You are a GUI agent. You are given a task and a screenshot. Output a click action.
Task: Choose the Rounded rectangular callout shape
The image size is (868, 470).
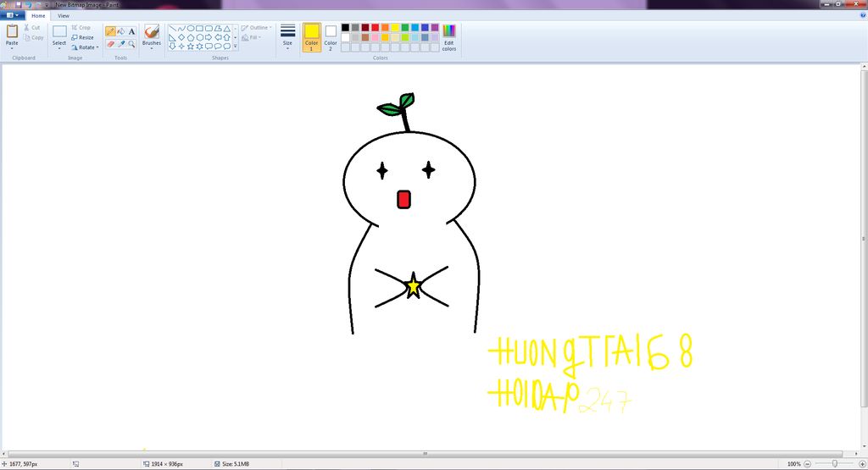(209, 46)
